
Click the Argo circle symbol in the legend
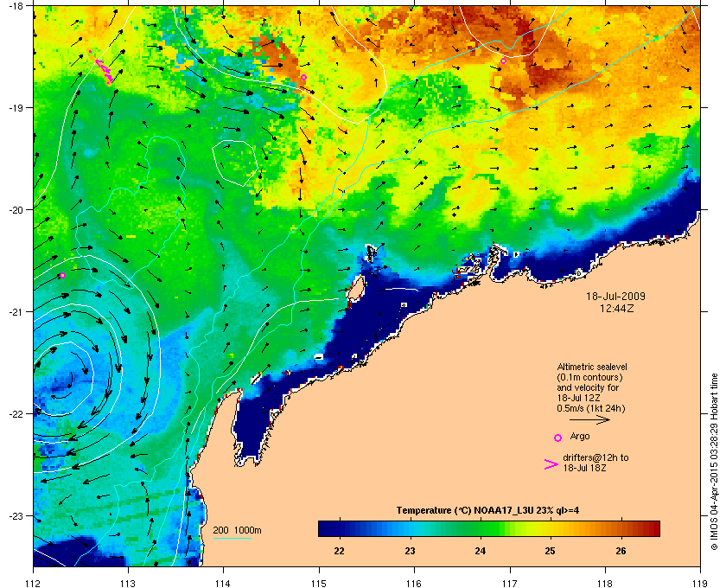pyautogui.click(x=557, y=438)
